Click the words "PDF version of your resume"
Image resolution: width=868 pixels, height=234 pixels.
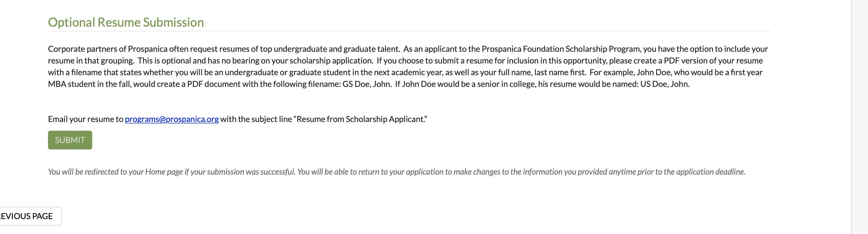coord(713,61)
